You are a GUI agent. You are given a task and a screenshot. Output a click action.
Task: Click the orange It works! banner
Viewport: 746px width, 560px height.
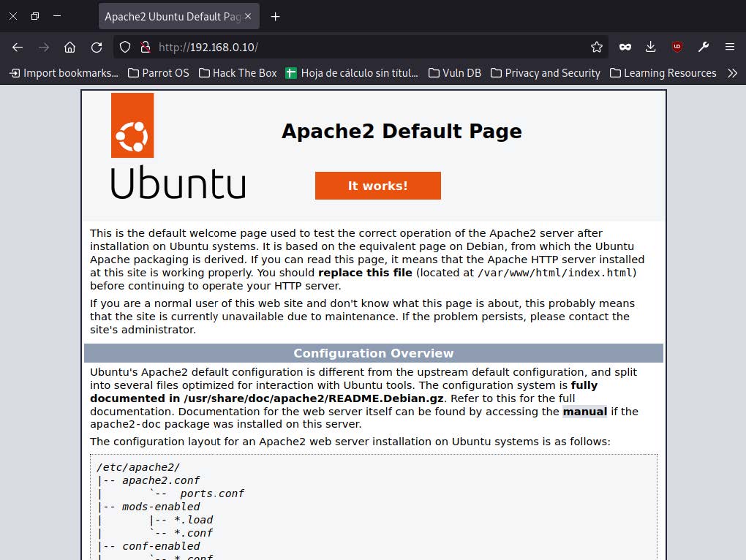tap(378, 186)
